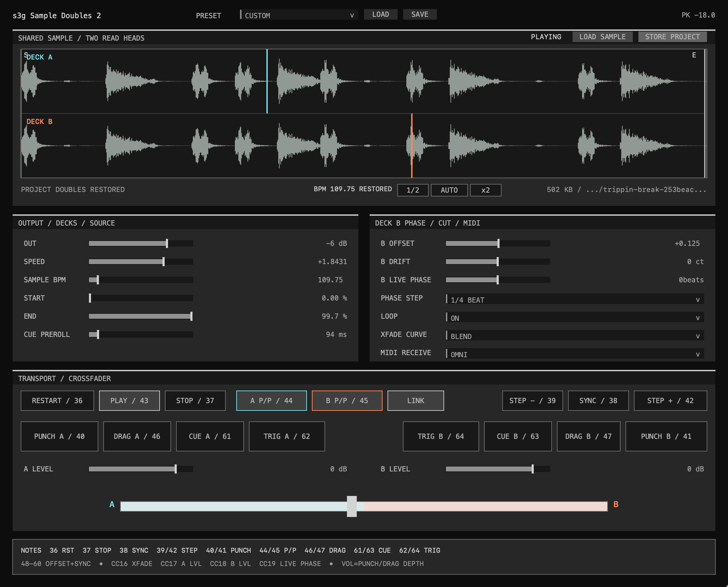
Task: Toggle A P/P / 44 play-pause
Action: (x=272, y=401)
